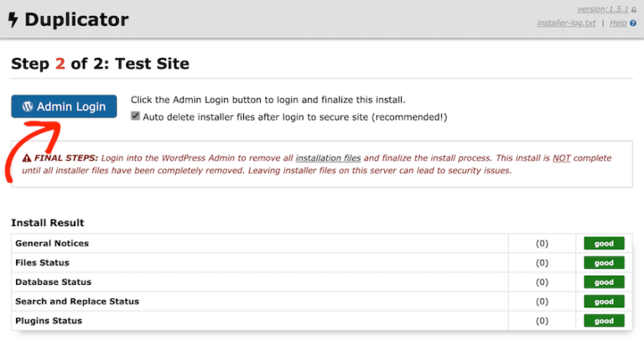Open the Search and Replace Status row

[x=77, y=302]
